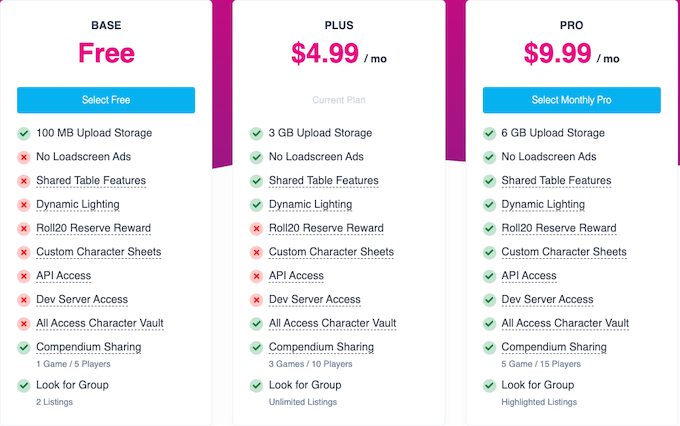
Task: Click the red X beside Base Dev Server Access
Action: (x=23, y=300)
